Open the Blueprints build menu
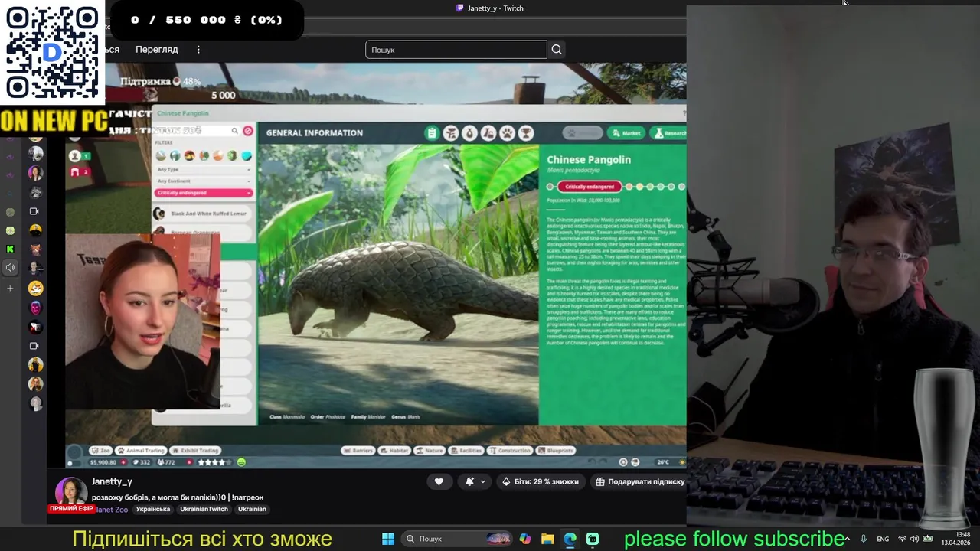 pos(555,451)
